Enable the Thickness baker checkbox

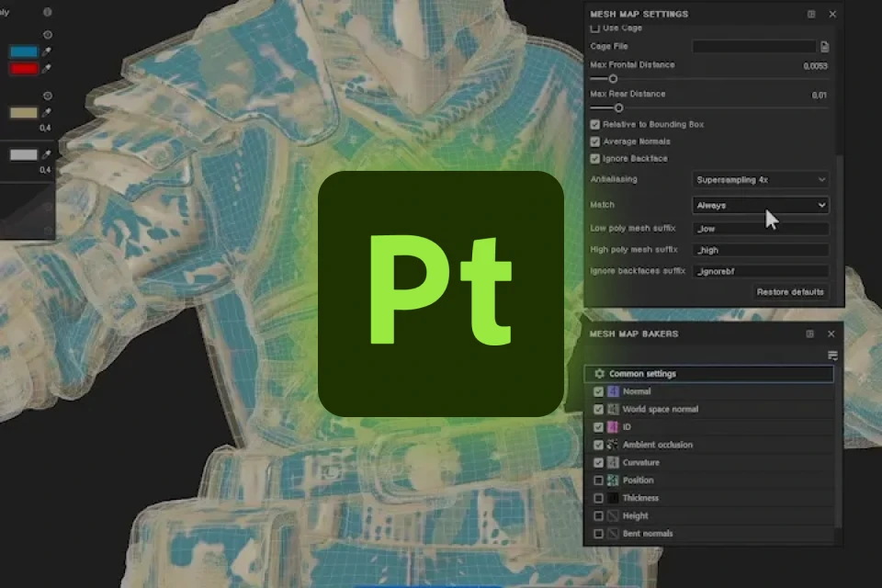(598, 498)
